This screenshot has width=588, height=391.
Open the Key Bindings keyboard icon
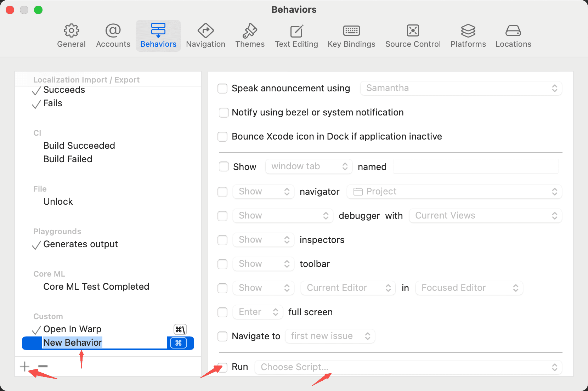coord(351,31)
